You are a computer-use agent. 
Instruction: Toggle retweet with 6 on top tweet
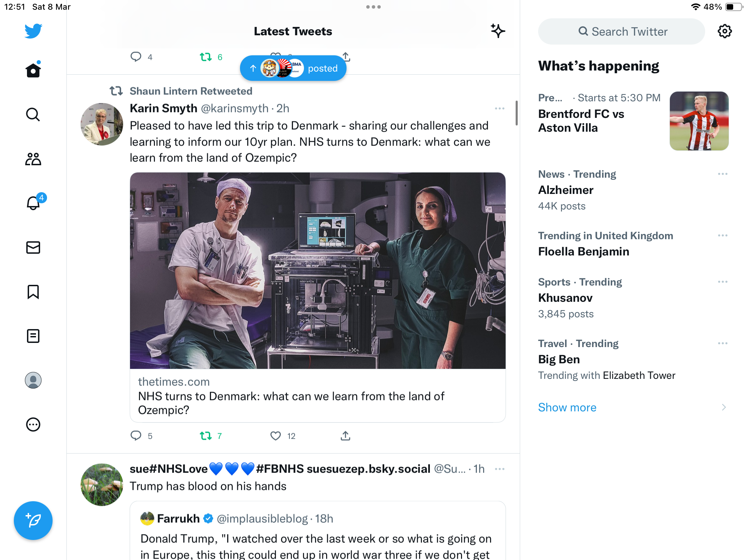point(206,57)
